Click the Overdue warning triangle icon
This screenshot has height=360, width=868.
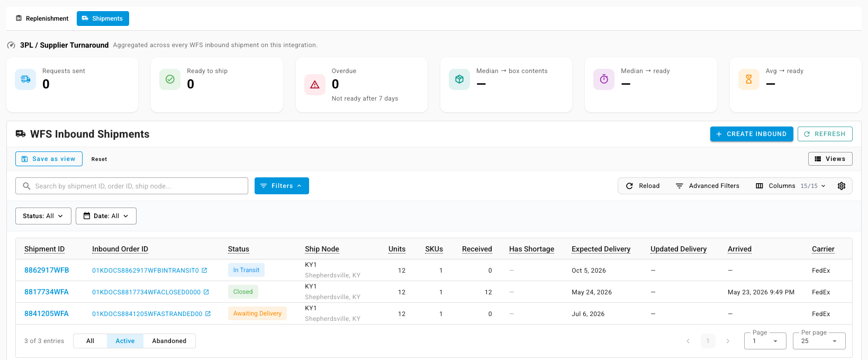[315, 85]
